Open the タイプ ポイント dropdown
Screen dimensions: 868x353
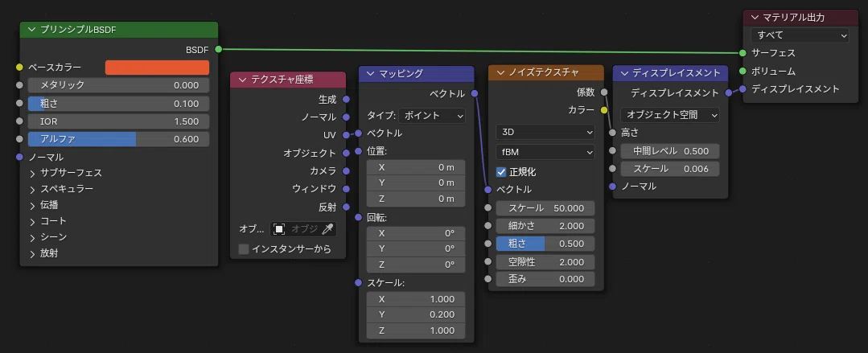tap(432, 116)
